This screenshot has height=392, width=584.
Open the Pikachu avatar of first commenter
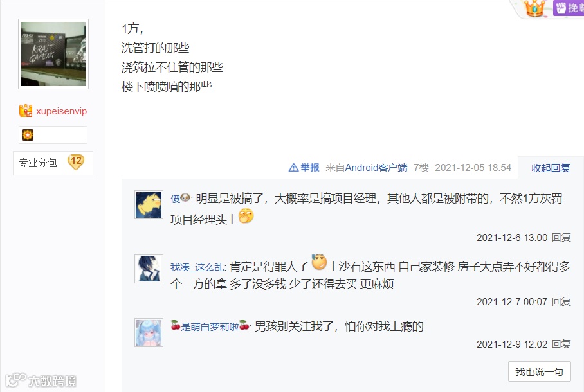click(x=149, y=205)
